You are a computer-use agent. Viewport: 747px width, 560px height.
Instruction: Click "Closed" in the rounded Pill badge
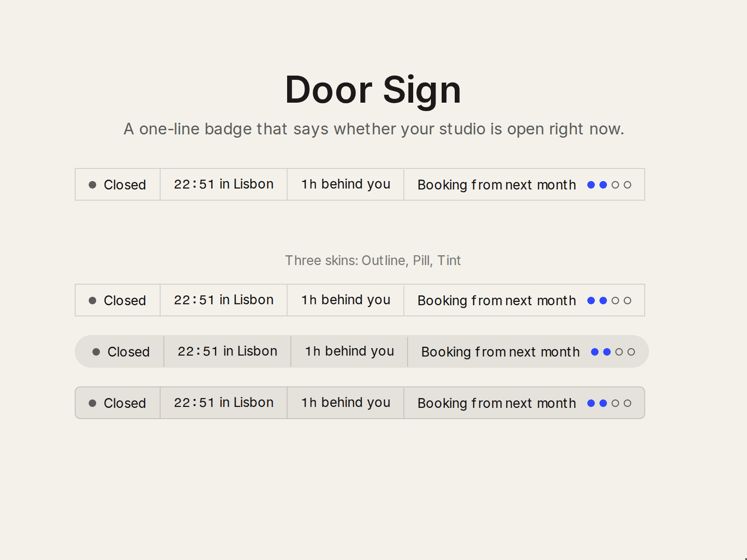(x=128, y=352)
